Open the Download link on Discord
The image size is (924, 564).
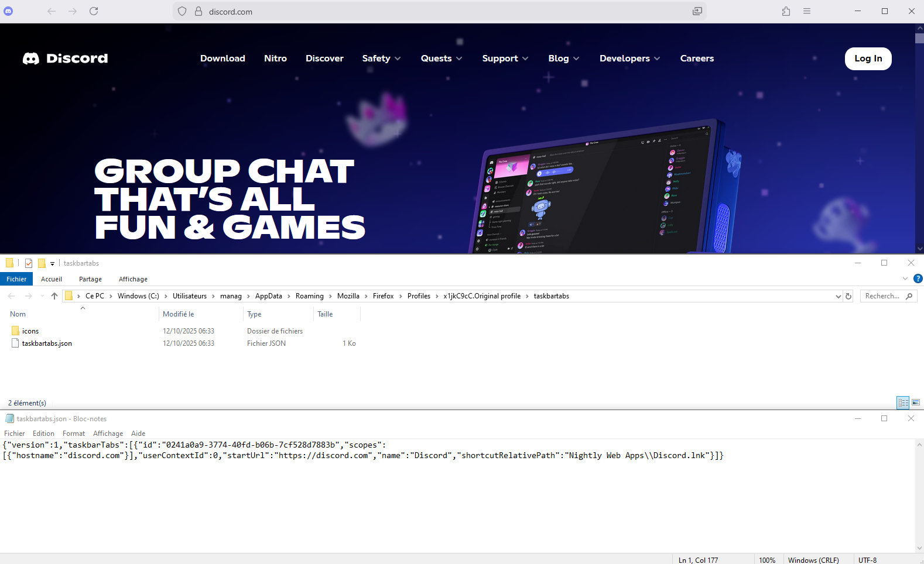[223, 59]
